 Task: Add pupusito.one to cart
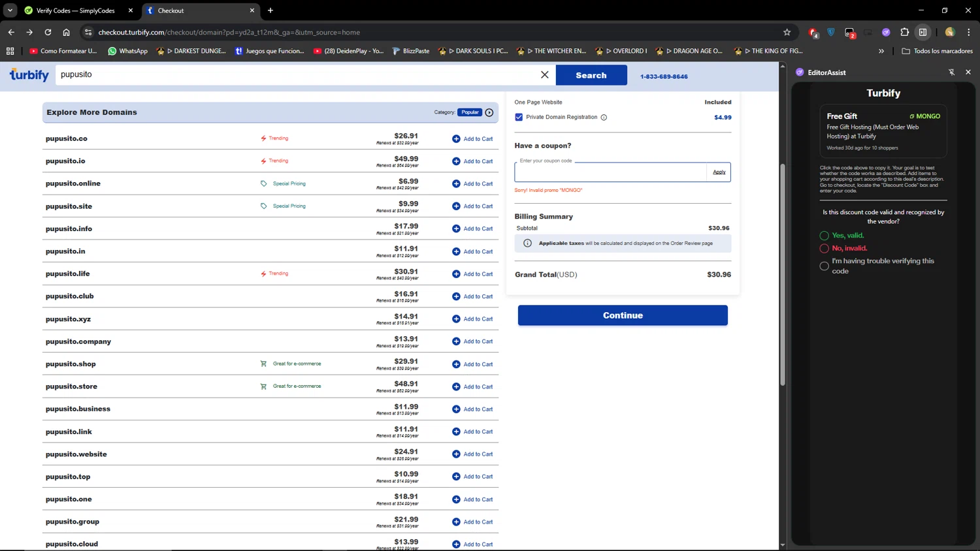[472, 499]
